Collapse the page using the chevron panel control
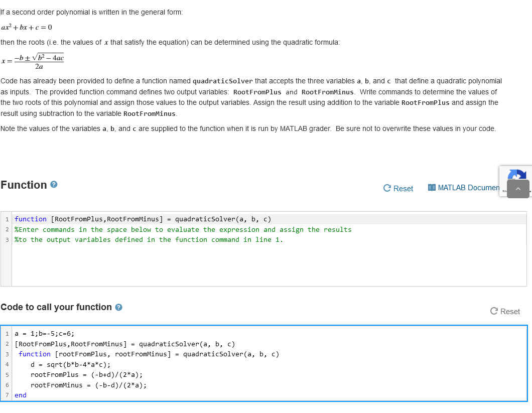The height and width of the screenshot is (413, 532). tap(519, 189)
